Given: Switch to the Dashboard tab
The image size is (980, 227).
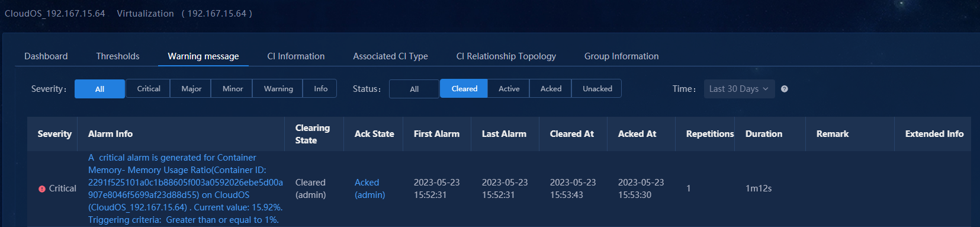Looking at the screenshot, I should point(46,56).
